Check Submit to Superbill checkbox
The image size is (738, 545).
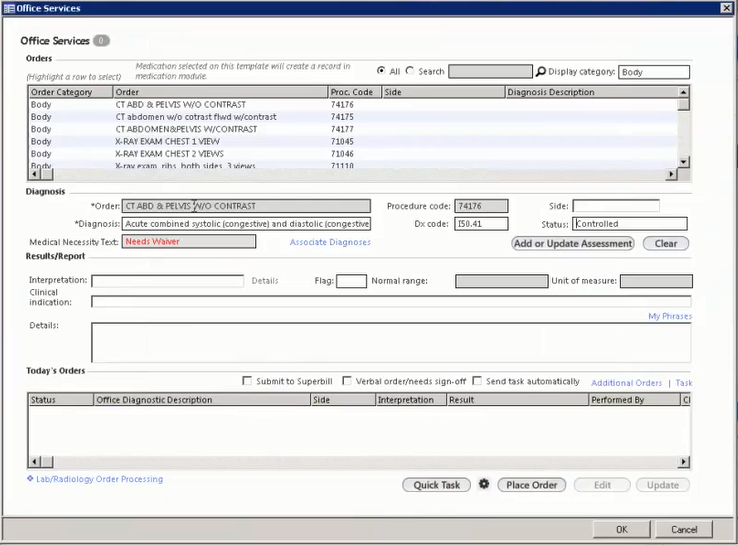coord(247,380)
